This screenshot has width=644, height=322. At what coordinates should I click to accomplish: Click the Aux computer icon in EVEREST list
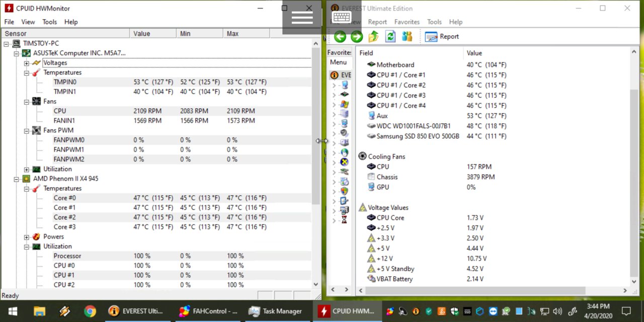coord(371,116)
